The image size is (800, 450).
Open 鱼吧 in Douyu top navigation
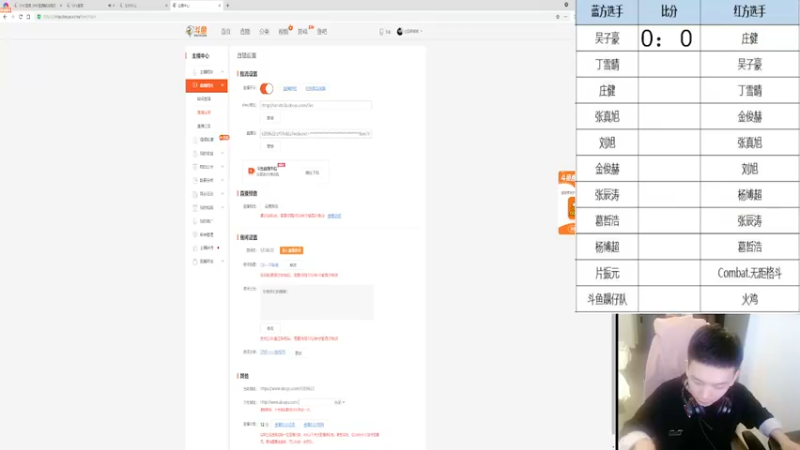[x=322, y=32]
